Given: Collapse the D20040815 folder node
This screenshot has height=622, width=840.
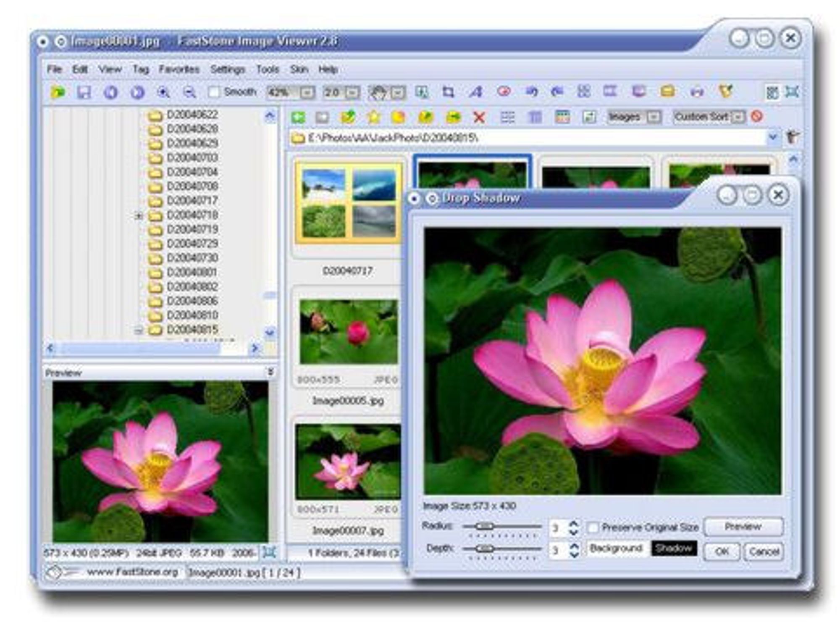Looking at the screenshot, I should click(x=138, y=331).
